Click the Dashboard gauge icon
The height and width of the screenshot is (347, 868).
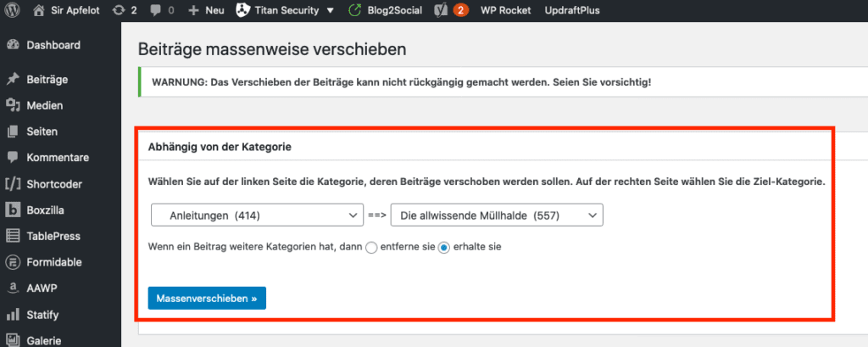coord(13,46)
